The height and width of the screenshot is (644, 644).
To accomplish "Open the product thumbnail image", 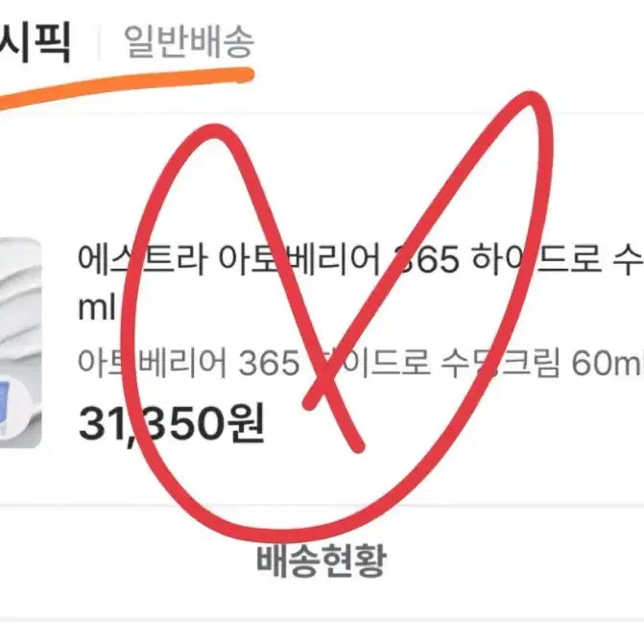I will point(20,343).
